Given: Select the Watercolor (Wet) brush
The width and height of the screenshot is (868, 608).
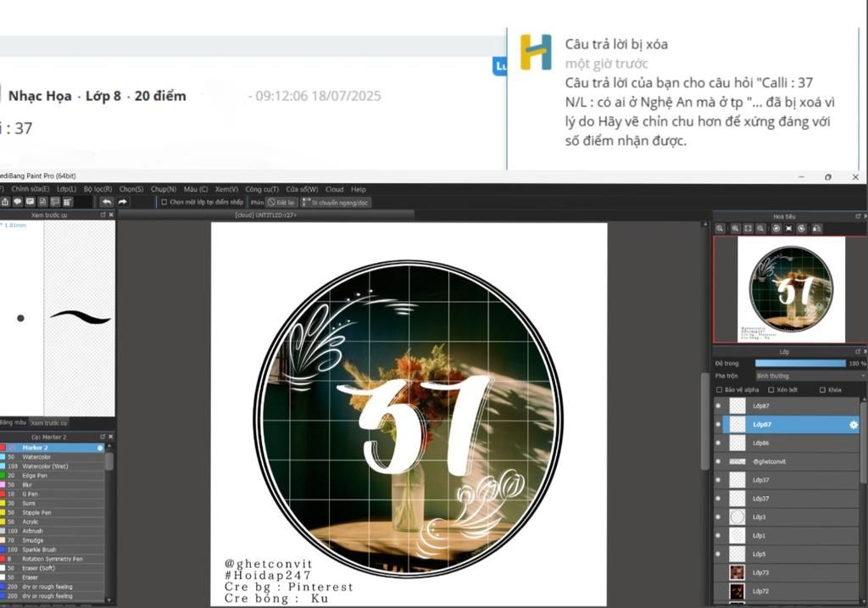Looking at the screenshot, I should coord(47,466).
